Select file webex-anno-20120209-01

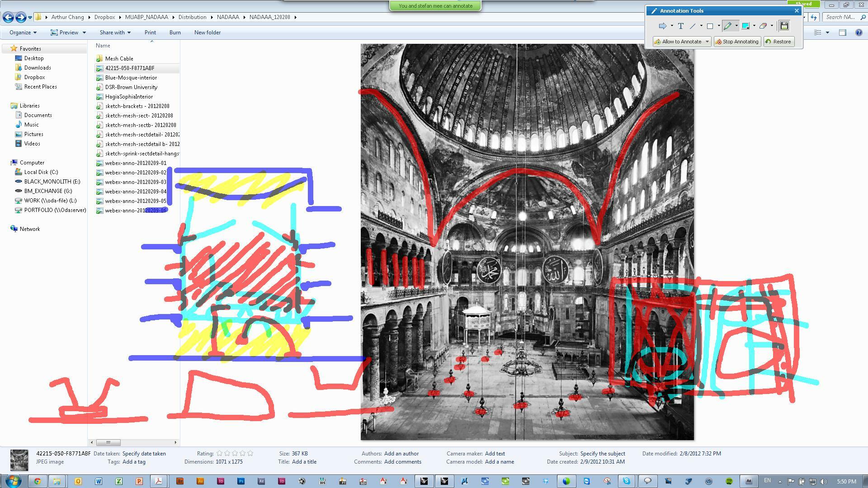pyautogui.click(x=136, y=163)
